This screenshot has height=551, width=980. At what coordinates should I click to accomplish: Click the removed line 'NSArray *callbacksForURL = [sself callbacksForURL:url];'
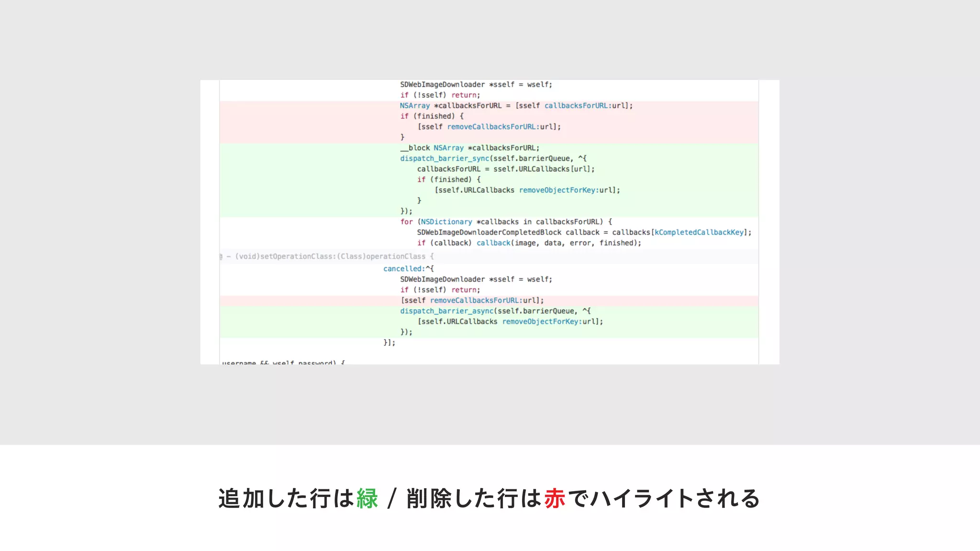point(516,106)
